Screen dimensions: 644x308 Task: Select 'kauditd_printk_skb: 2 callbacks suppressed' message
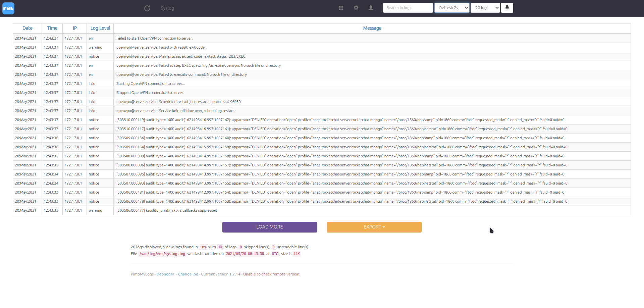pos(167,210)
